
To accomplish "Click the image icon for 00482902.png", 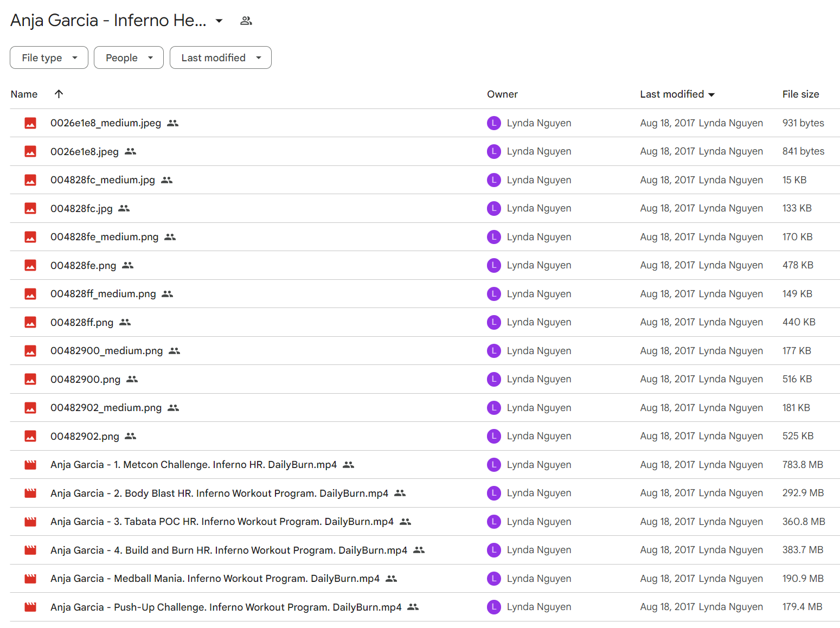I will pos(30,436).
